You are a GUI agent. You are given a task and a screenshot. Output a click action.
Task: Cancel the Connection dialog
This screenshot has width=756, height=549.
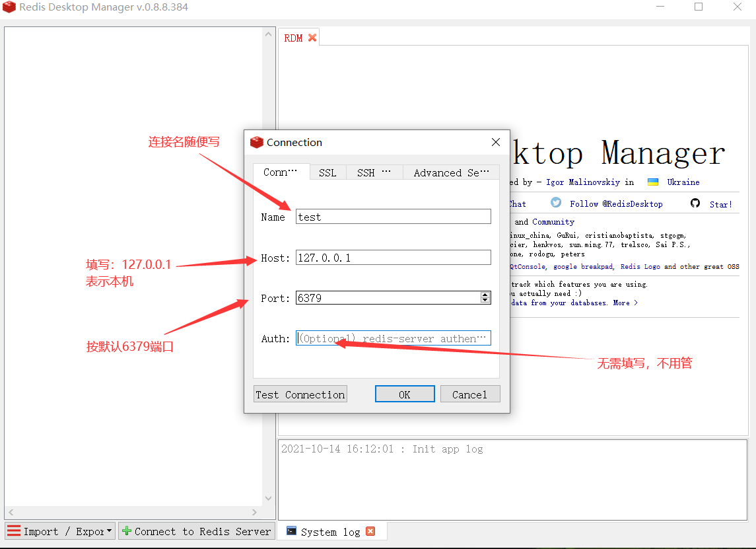[x=469, y=394]
